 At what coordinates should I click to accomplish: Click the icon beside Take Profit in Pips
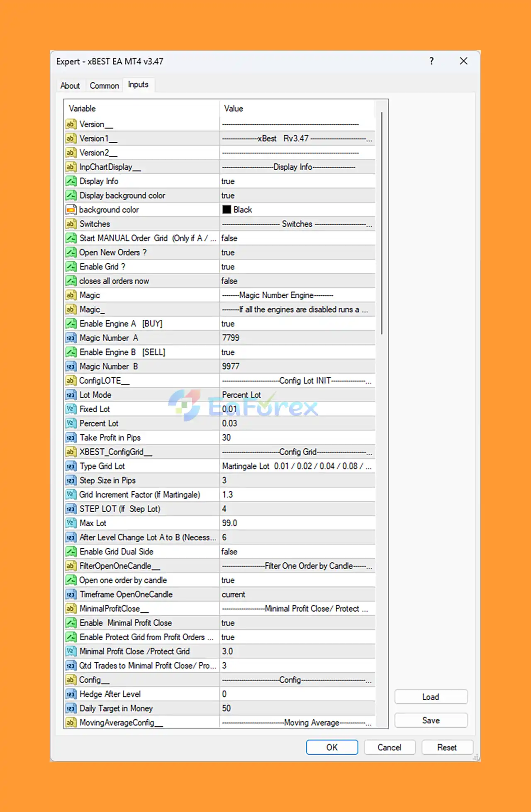[71, 438]
